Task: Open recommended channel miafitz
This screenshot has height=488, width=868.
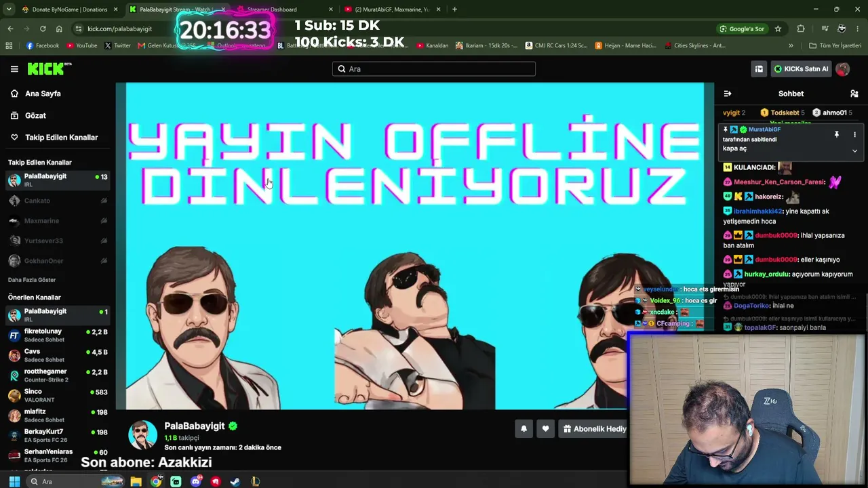Action: tap(58, 415)
